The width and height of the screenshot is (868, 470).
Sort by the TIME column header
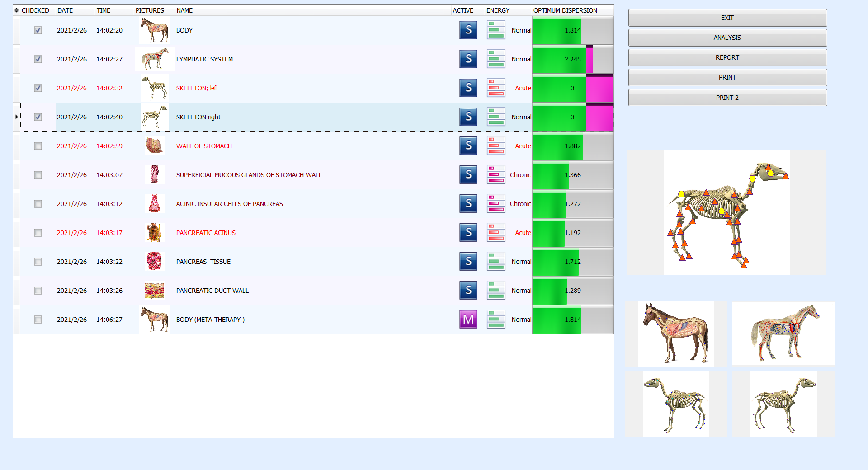[114, 10]
